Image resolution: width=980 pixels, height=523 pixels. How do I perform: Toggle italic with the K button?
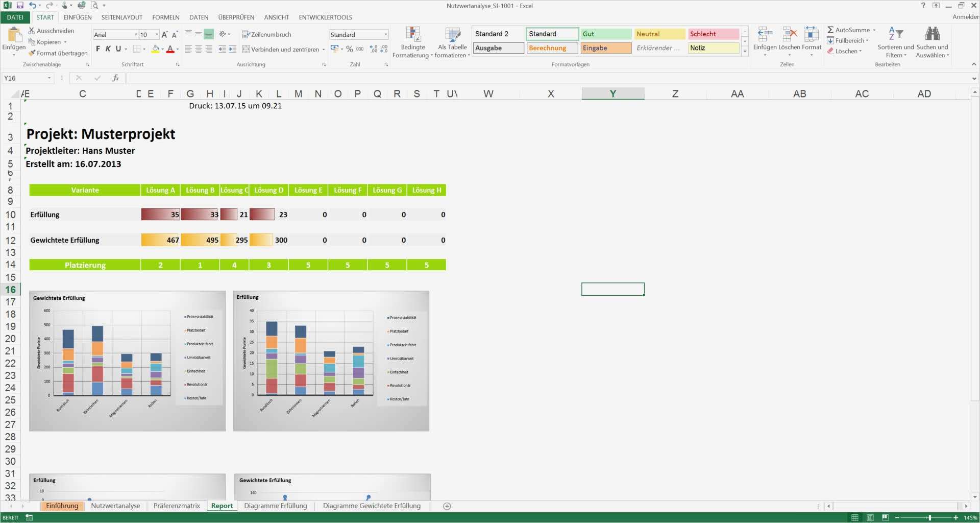tap(108, 50)
